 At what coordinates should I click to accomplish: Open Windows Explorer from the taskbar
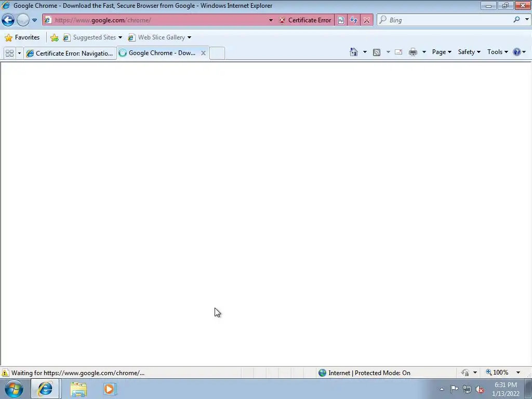(x=79, y=389)
